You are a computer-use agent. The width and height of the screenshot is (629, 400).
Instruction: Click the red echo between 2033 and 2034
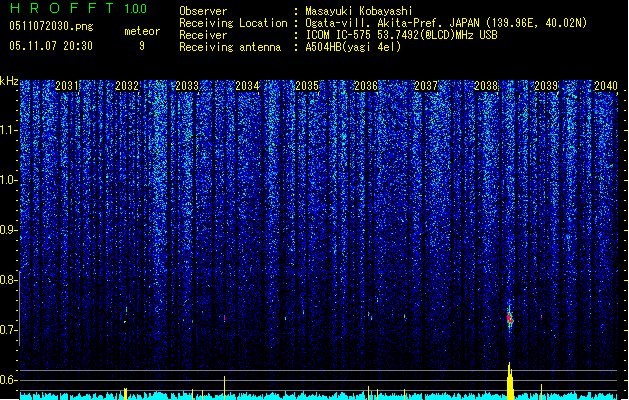pyautogui.click(x=224, y=318)
